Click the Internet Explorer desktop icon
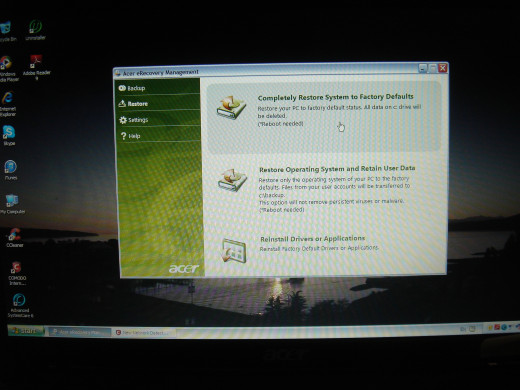Screen dimensions: 520x390 pyautogui.click(x=7, y=104)
